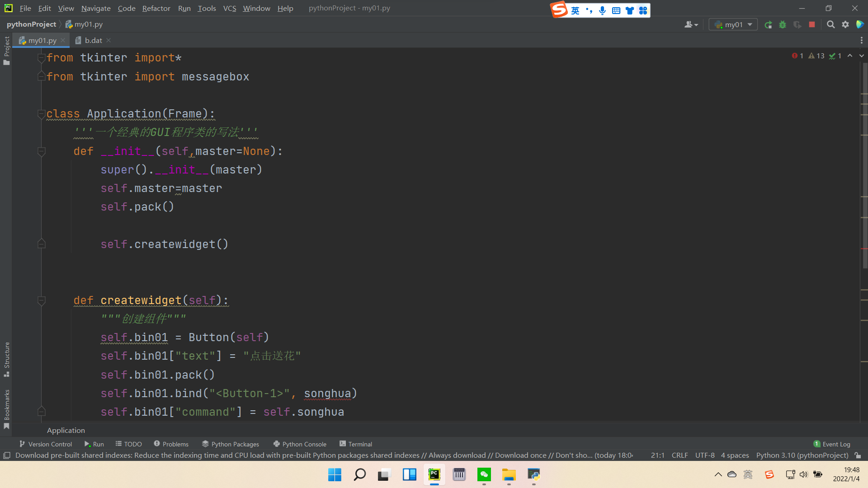Open the File menu

tap(25, 8)
